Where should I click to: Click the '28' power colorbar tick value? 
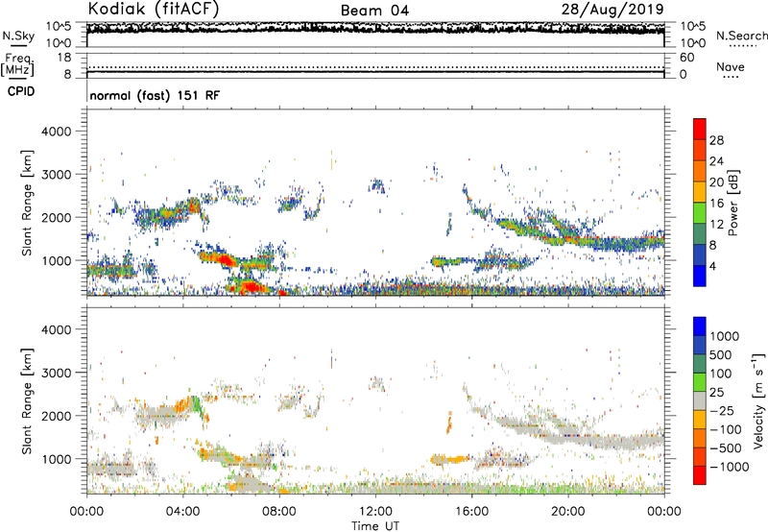coord(716,140)
